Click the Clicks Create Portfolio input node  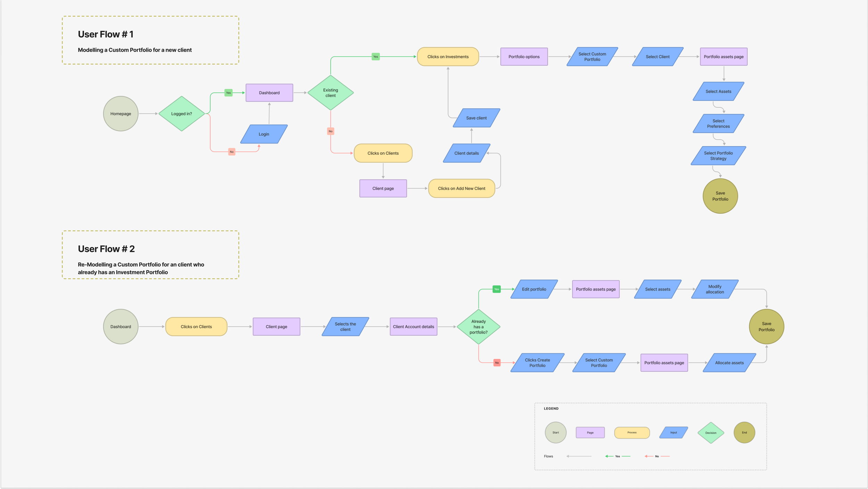[537, 363]
